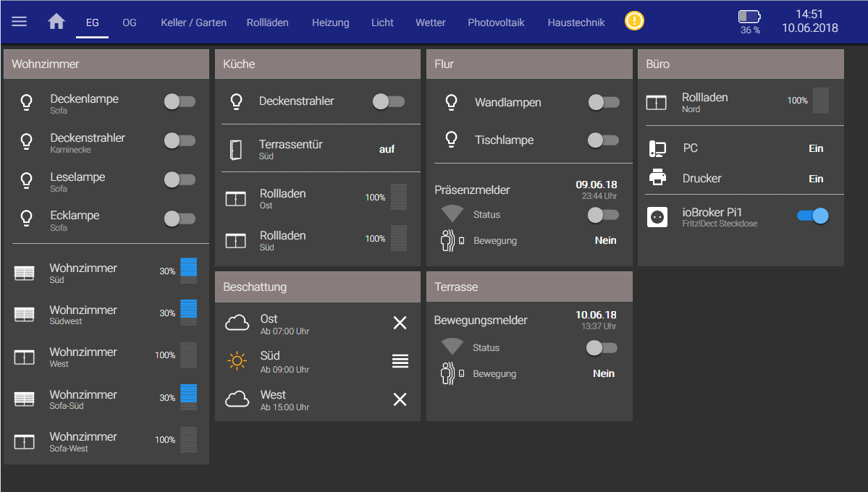Click the Wohnzimmer panel header
868x492 pixels.
[x=106, y=64]
